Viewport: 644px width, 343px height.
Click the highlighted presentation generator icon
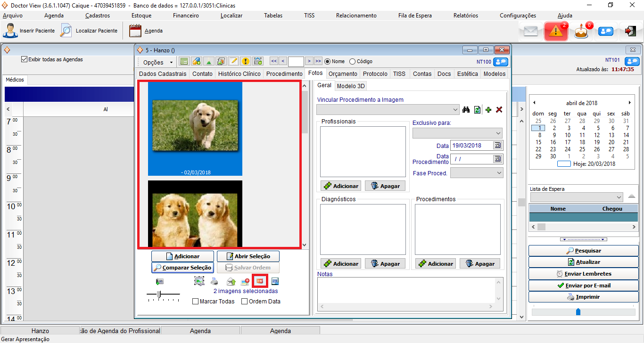tap(260, 281)
